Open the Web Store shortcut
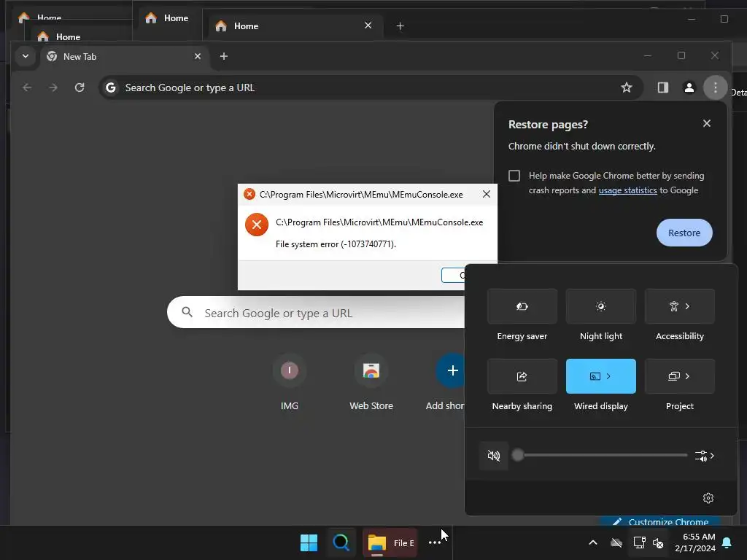The image size is (747, 560). click(x=371, y=382)
